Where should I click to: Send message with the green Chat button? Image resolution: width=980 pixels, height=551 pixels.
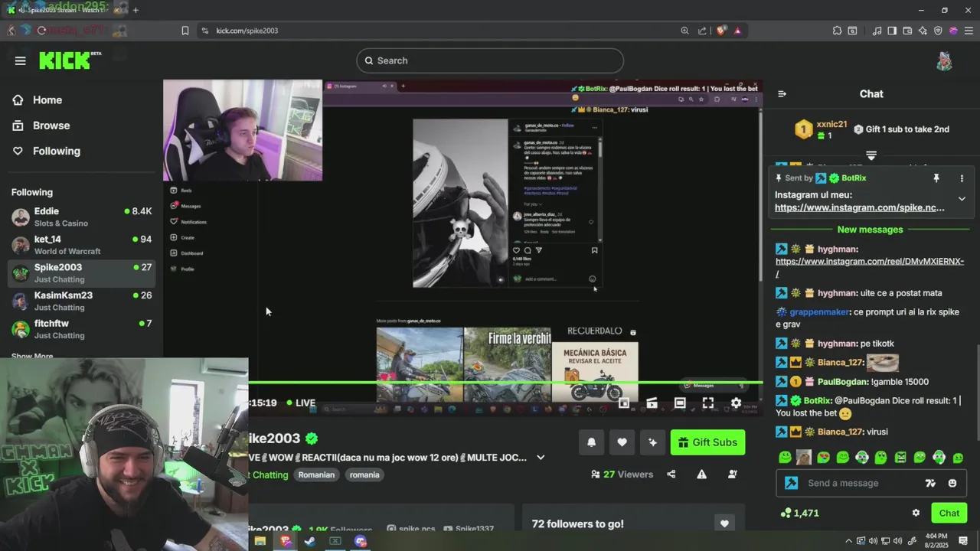(949, 513)
